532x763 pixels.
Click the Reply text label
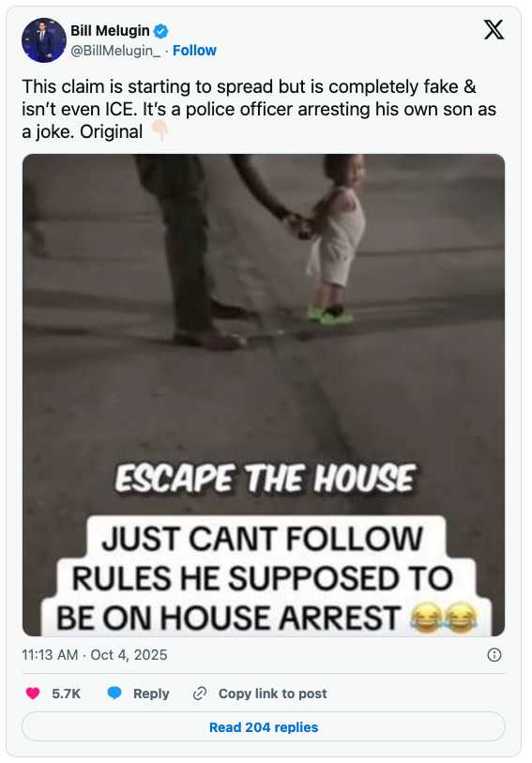[x=151, y=694]
